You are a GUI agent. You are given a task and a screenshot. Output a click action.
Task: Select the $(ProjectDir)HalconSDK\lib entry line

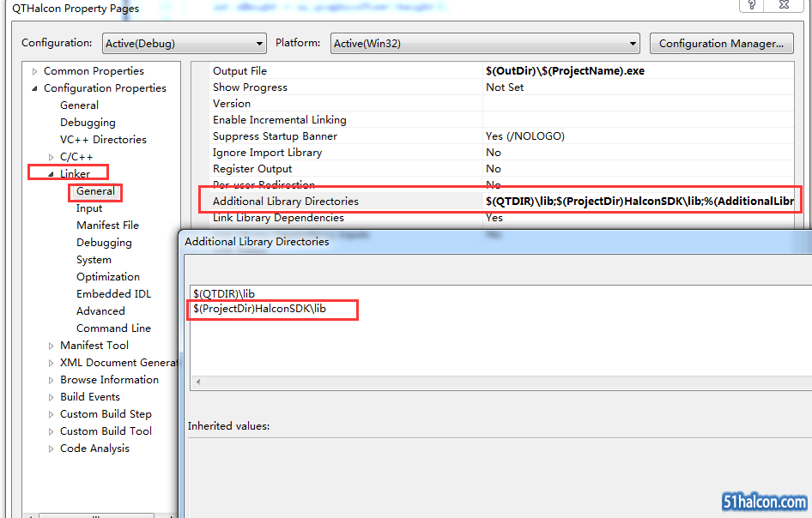coord(259,309)
